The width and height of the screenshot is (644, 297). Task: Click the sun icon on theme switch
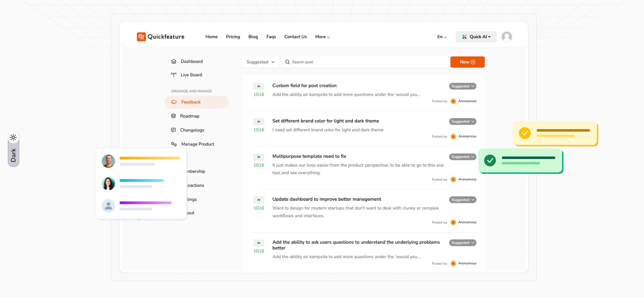13,137
